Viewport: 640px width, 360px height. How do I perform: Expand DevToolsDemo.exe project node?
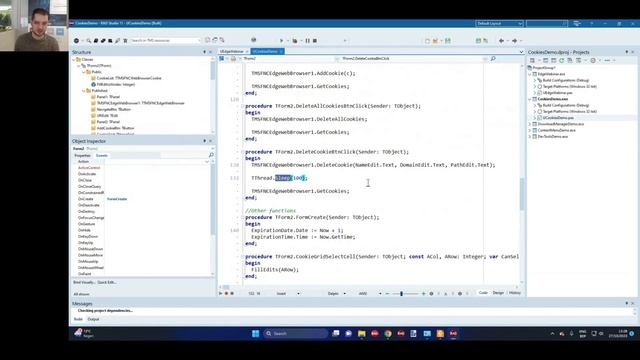[530, 137]
